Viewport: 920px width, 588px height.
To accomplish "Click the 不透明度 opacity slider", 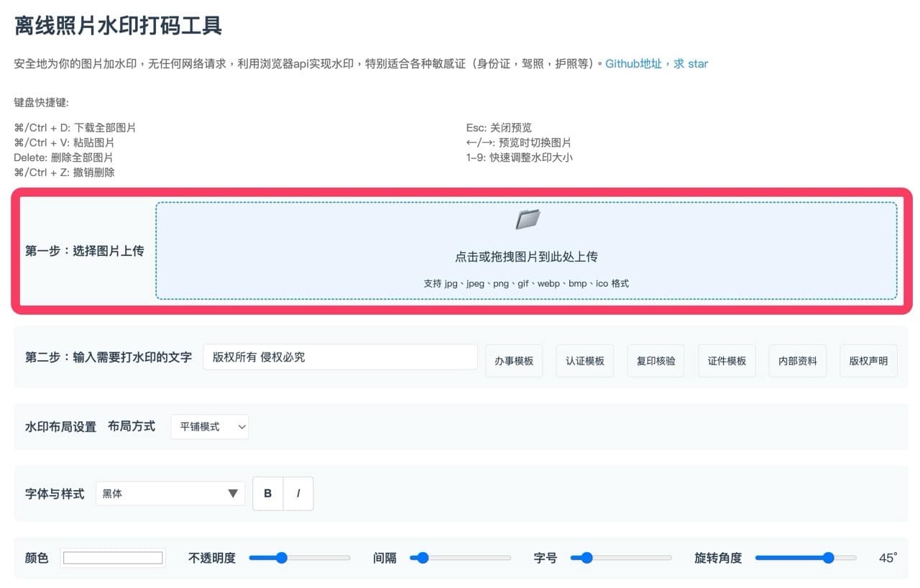I will click(x=300, y=558).
